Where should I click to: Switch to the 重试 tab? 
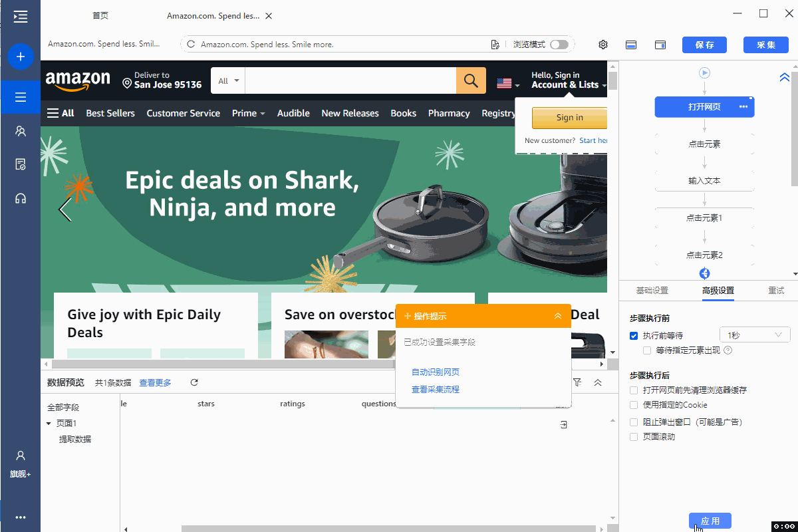click(x=776, y=291)
